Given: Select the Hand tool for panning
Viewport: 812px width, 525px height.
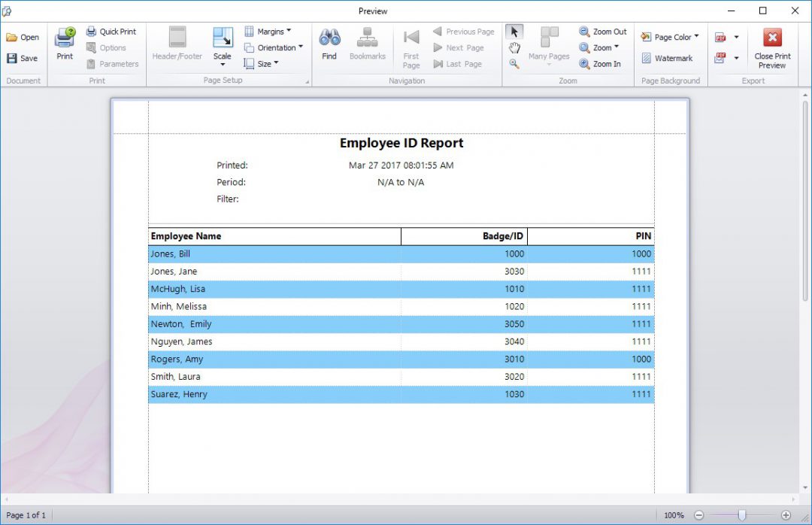Looking at the screenshot, I should pyautogui.click(x=515, y=47).
